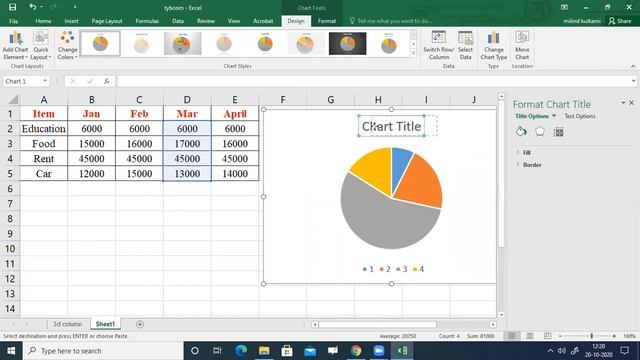Click the zoom slider handle
640x360 pixels.
pos(591,336)
